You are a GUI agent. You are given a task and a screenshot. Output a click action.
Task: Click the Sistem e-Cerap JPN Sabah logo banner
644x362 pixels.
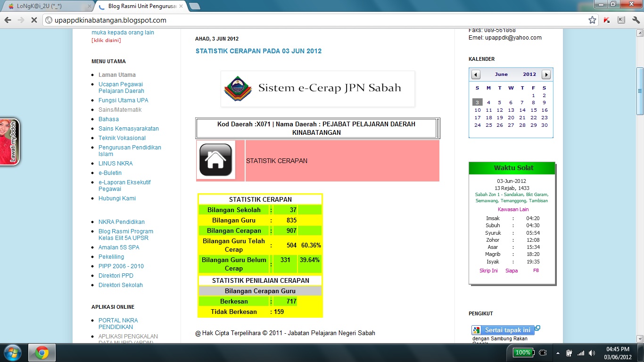coord(318,89)
